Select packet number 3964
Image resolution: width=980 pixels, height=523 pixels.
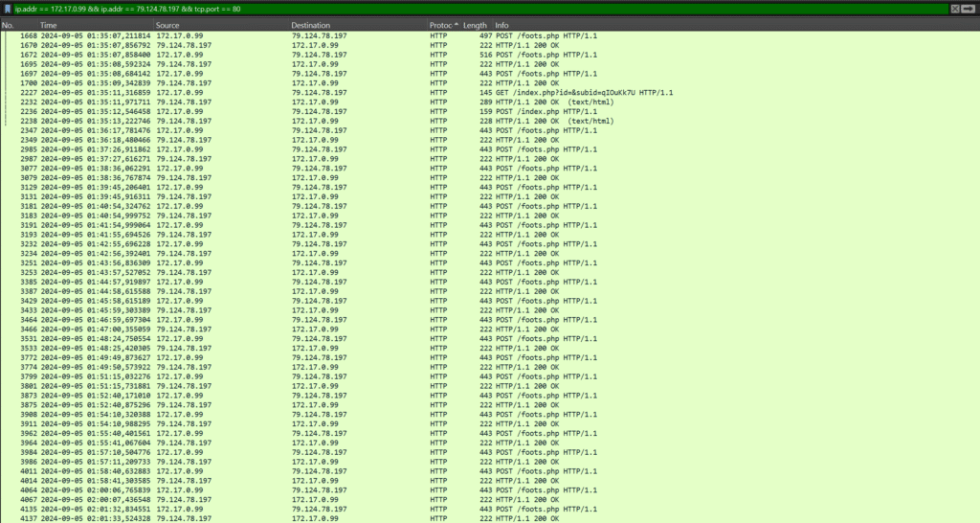(x=490, y=443)
